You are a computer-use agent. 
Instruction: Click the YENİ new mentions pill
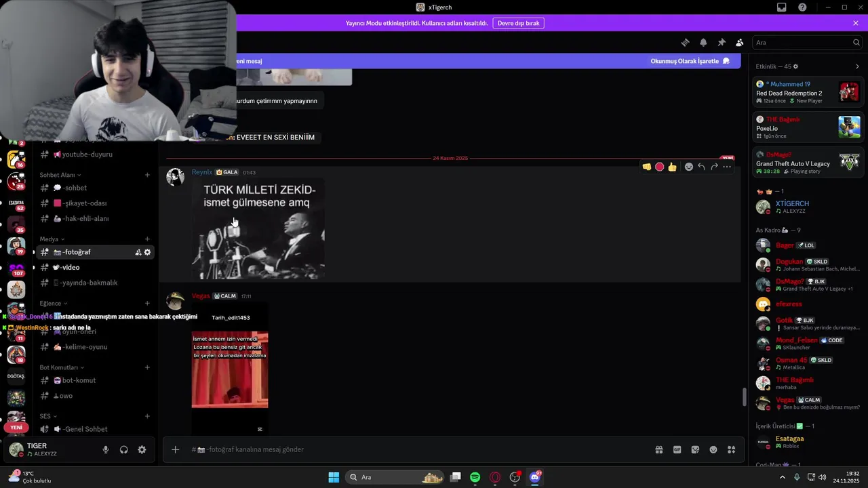(x=16, y=428)
